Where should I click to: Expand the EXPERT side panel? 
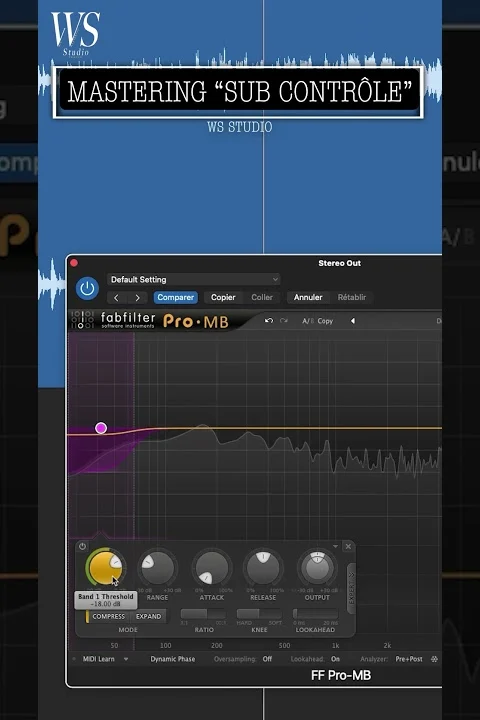click(351, 588)
